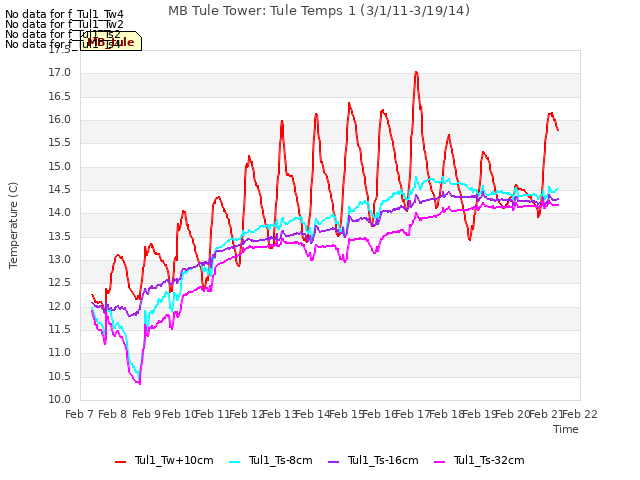Click the 14.0 y-axis tick label
The width and height of the screenshot is (640, 480).
(60, 213)
